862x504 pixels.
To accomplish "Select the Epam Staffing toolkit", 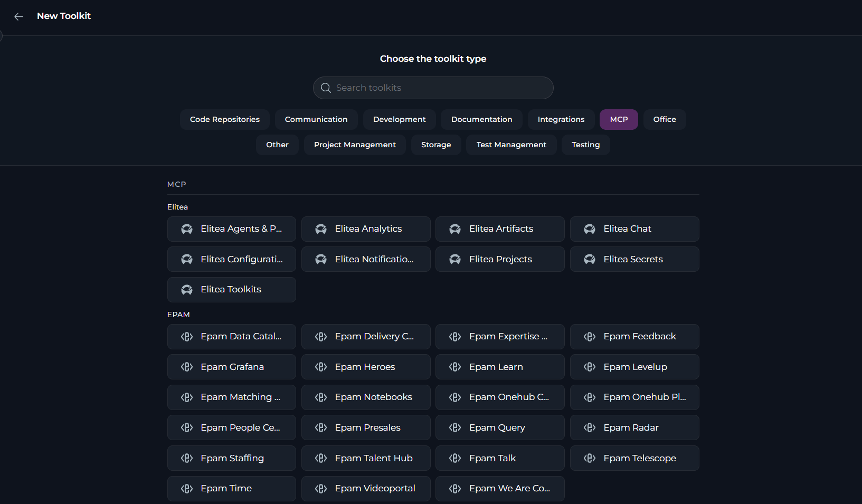I will pos(232,458).
